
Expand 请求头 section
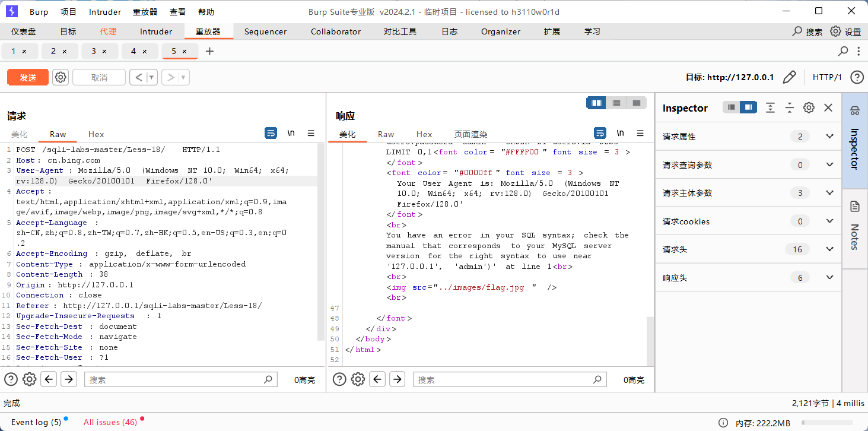pyautogui.click(x=829, y=249)
